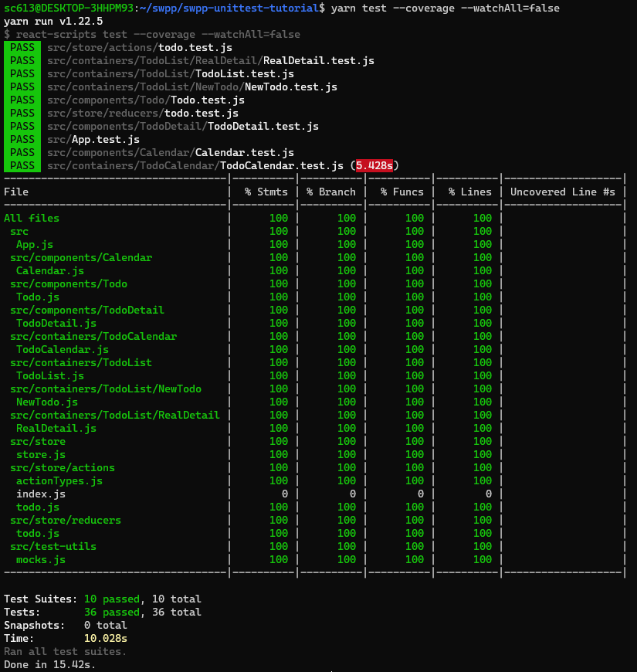Click TodoList.test.js in the PASS list
The height and width of the screenshot is (672, 637).
[x=244, y=73]
